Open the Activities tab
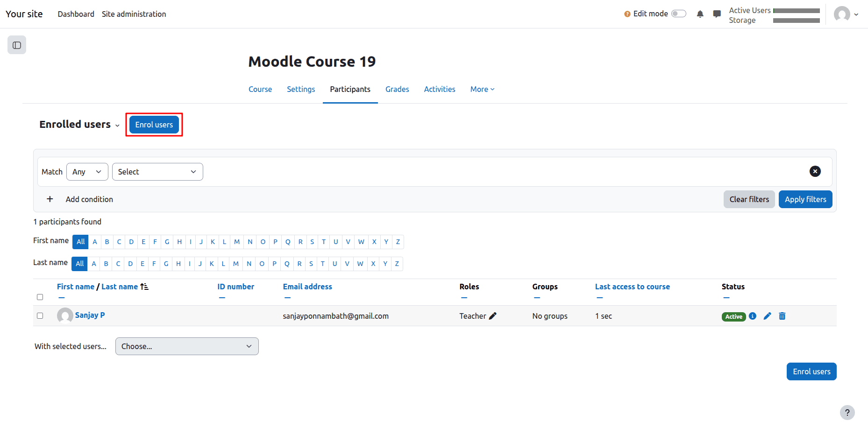The height and width of the screenshot is (434, 868). pyautogui.click(x=440, y=89)
